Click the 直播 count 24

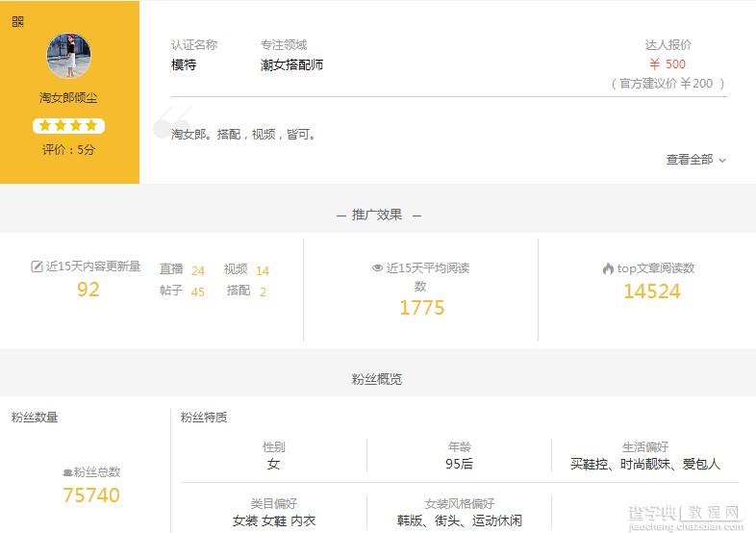click(x=198, y=270)
